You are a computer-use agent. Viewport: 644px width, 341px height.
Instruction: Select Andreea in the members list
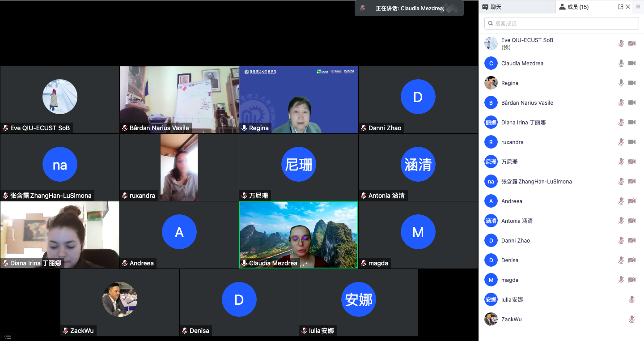coord(512,201)
